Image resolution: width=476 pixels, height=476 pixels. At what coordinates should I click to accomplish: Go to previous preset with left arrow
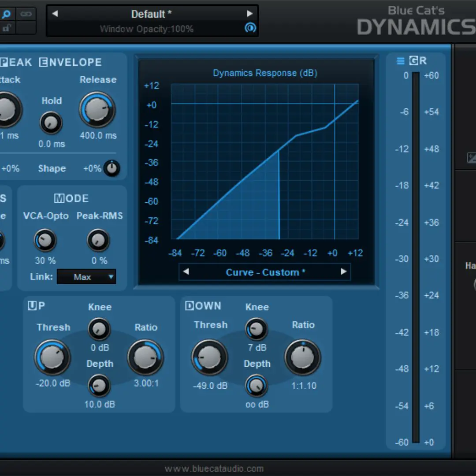55,14
